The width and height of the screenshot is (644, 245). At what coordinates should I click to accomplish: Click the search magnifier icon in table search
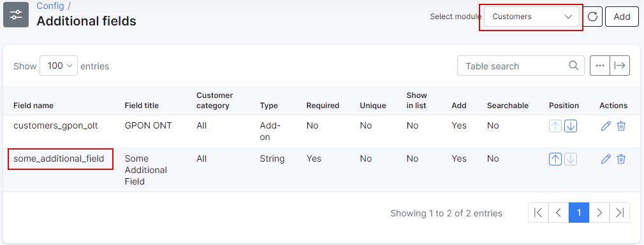(x=573, y=66)
